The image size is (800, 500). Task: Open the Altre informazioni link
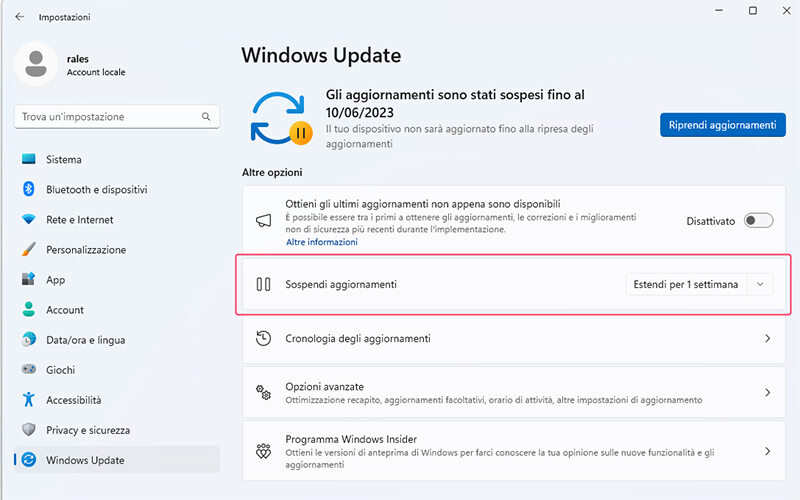pos(321,242)
